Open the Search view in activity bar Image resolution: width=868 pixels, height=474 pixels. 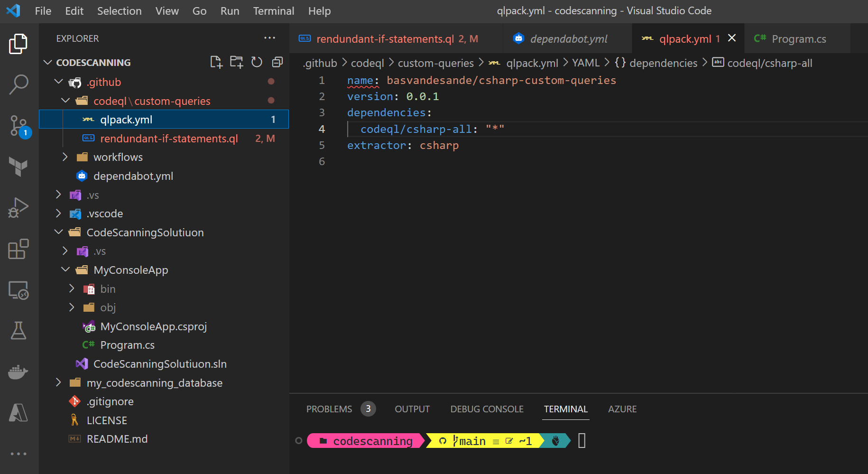tap(19, 84)
